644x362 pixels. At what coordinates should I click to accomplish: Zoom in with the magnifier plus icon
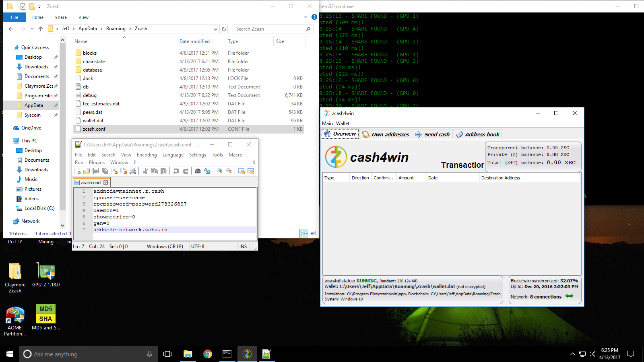coord(220,171)
